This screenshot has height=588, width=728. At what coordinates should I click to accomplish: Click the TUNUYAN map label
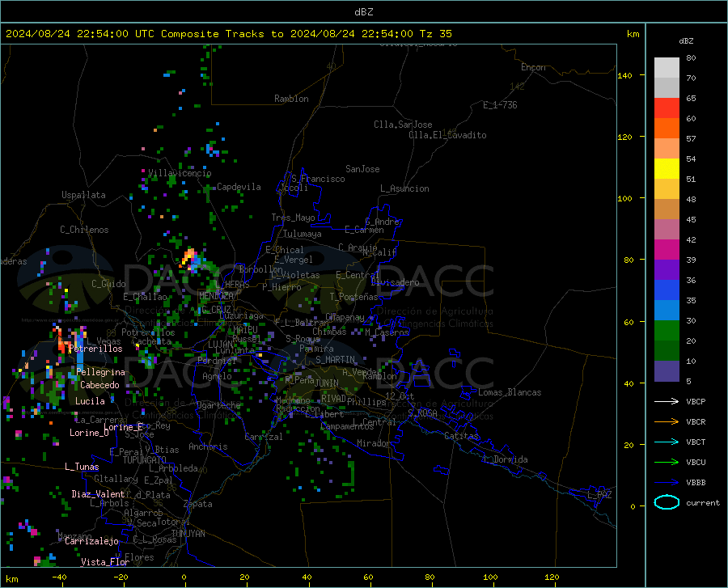pyautogui.click(x=188, y=534)
